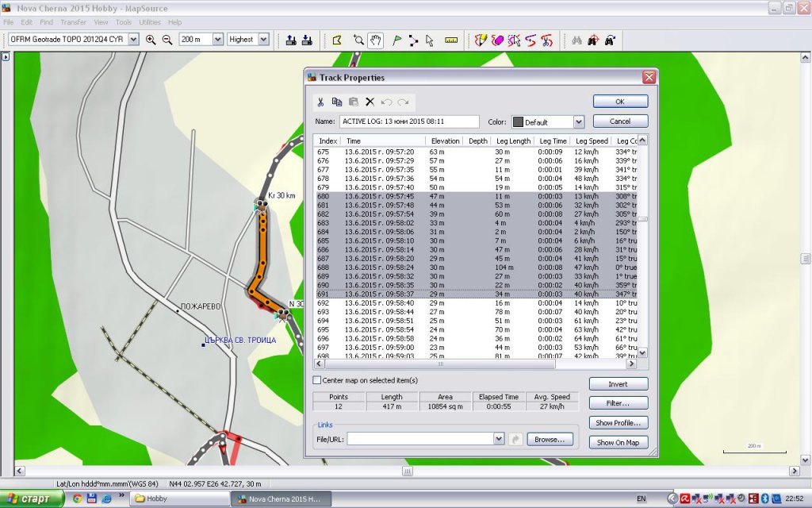Open the 200 m zoom scale dropdown
This screenshot has width=812, height=508.
[x=216, y=40]
